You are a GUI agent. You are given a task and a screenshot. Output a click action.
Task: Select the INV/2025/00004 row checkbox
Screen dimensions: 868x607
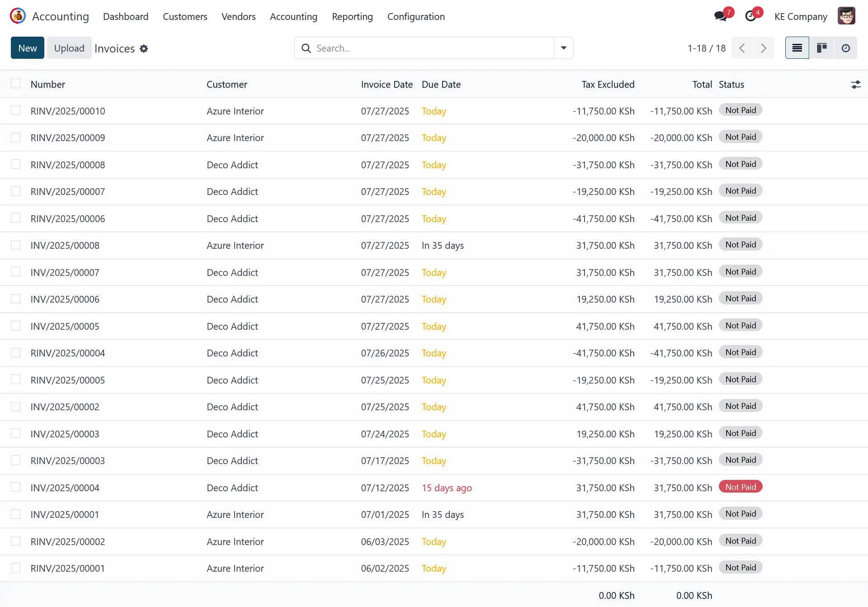click(x=16, y=487)
